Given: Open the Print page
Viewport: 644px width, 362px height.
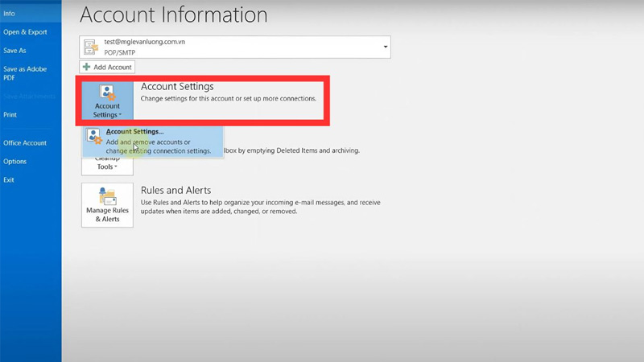Looking at the screenshot, I should tap(10, 114).
